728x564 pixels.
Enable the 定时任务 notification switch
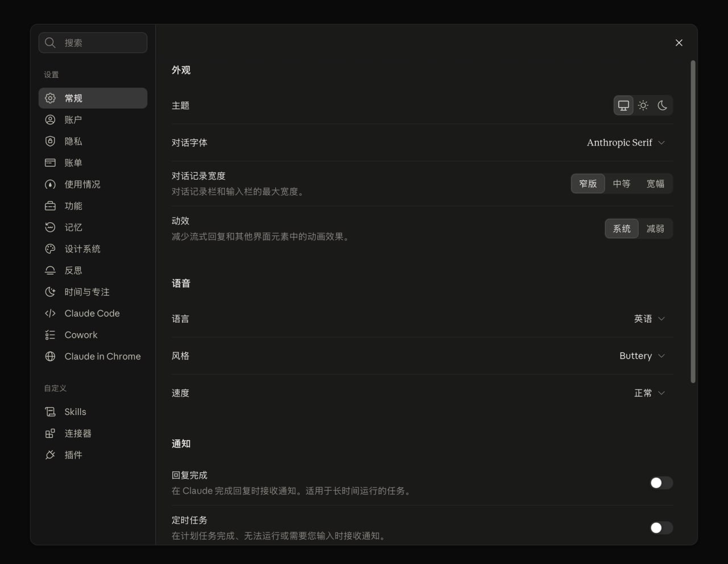[x=661, y=528]
